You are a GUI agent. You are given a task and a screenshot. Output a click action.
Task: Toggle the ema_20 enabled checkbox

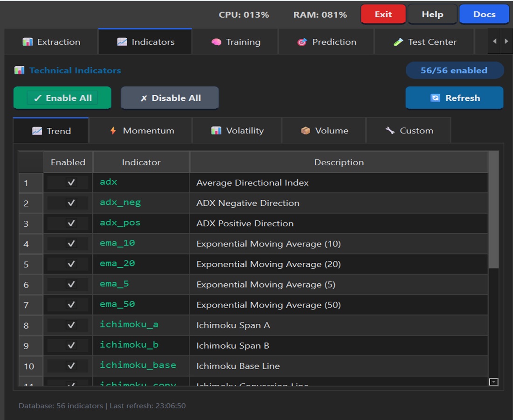tap(71, 264)
